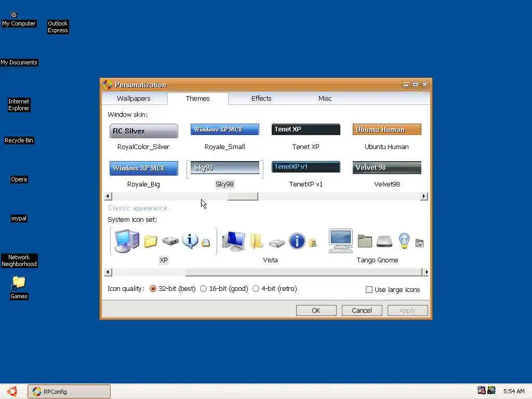Select 32-bit (best) icon quality
Screen dimensions: 532x399
pyautogui.click(x=153, y=289)
